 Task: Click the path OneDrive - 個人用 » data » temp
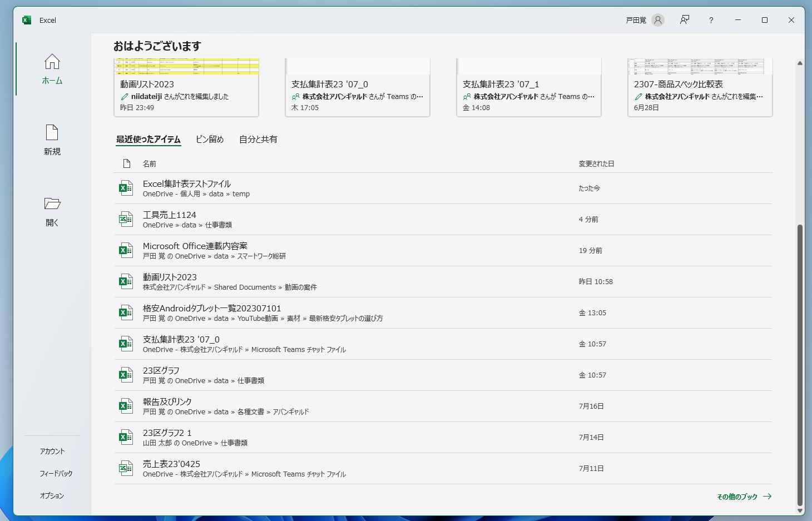[x=196, y=194]
